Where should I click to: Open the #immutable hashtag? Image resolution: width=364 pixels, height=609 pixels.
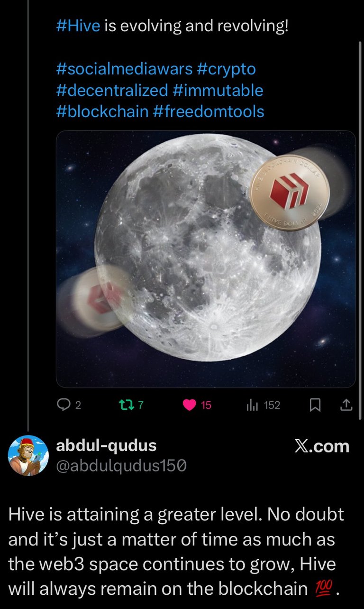[218, 90]
